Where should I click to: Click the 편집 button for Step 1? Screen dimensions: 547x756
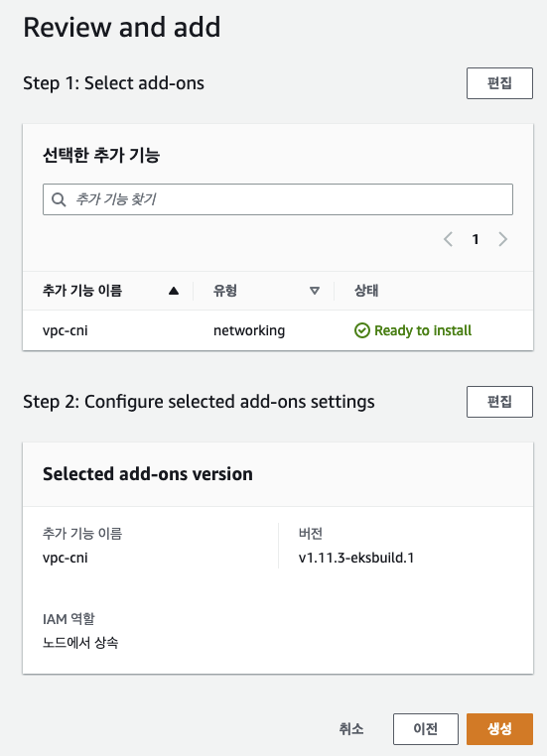(x=499, y=83)
